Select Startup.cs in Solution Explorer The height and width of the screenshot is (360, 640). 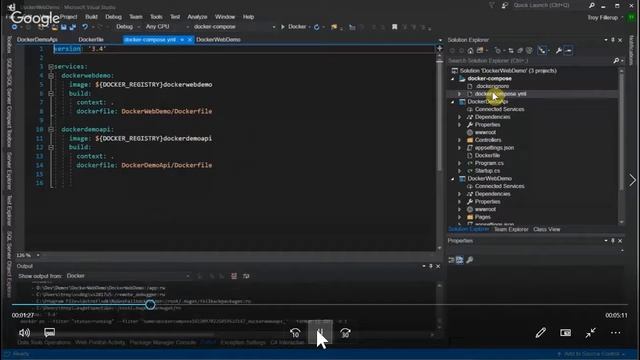[487, 171]
